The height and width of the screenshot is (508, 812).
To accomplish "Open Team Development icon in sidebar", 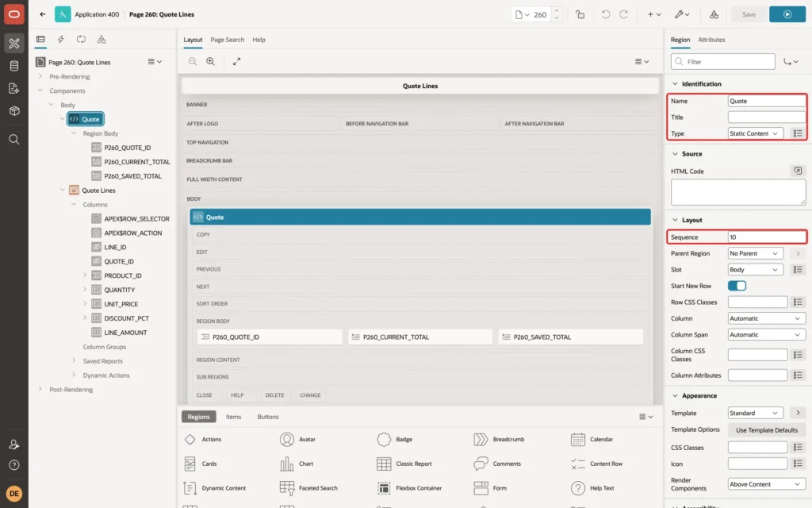I will 14,88.
